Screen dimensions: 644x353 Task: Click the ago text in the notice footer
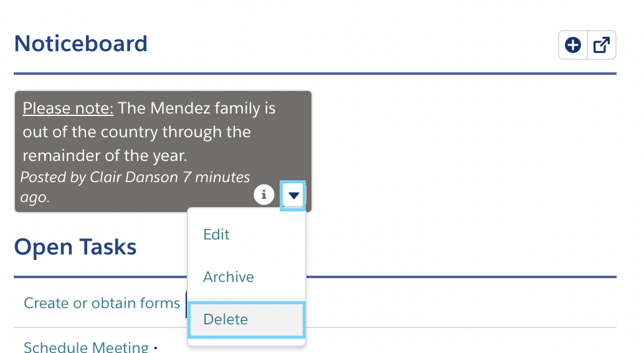(x=35, y=198)
